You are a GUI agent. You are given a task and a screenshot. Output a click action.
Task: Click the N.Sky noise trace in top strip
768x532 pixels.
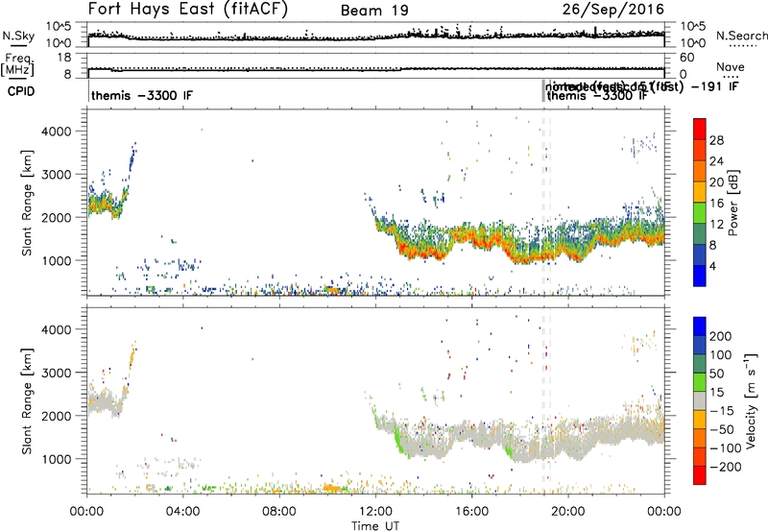pyautogui.click(x=375, y=36)
